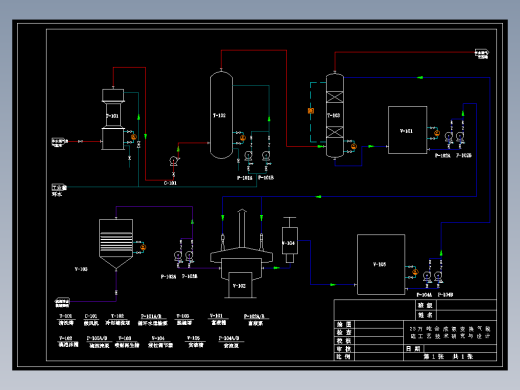Select the gas inlet connector left of T-101
The width and height of the screenshot is (520, 390).
60,142
